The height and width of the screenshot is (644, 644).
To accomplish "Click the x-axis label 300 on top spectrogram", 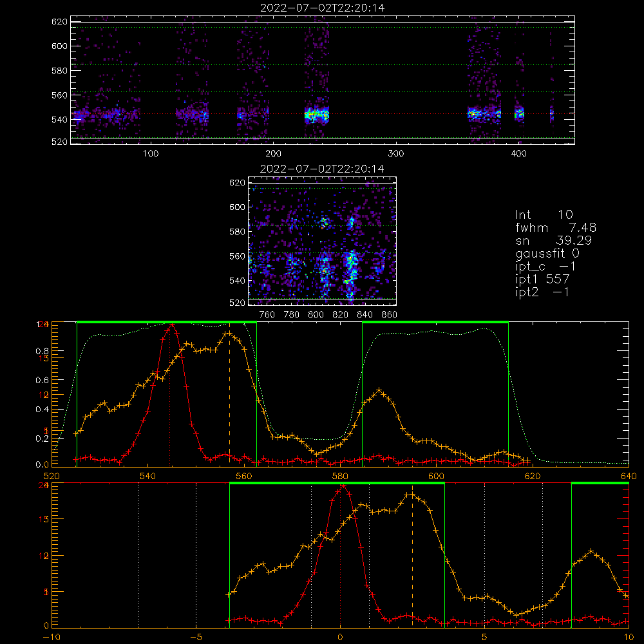I will coord(396,154).
